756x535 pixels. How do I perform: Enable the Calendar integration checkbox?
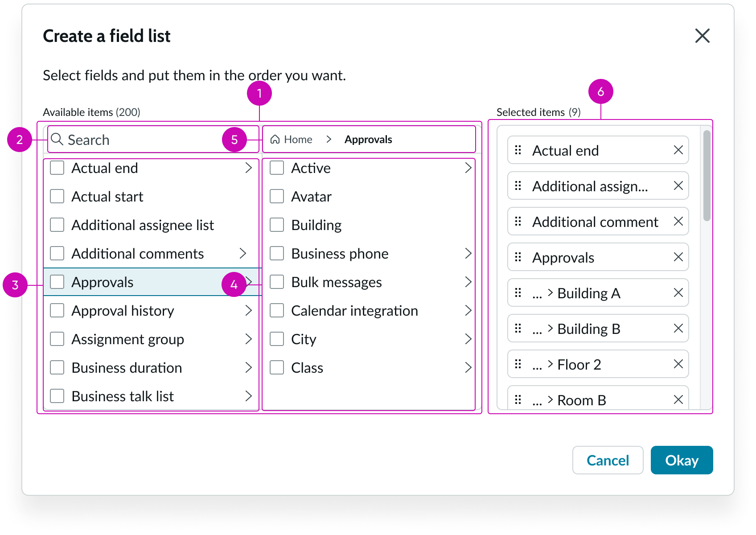pos(276,310)
